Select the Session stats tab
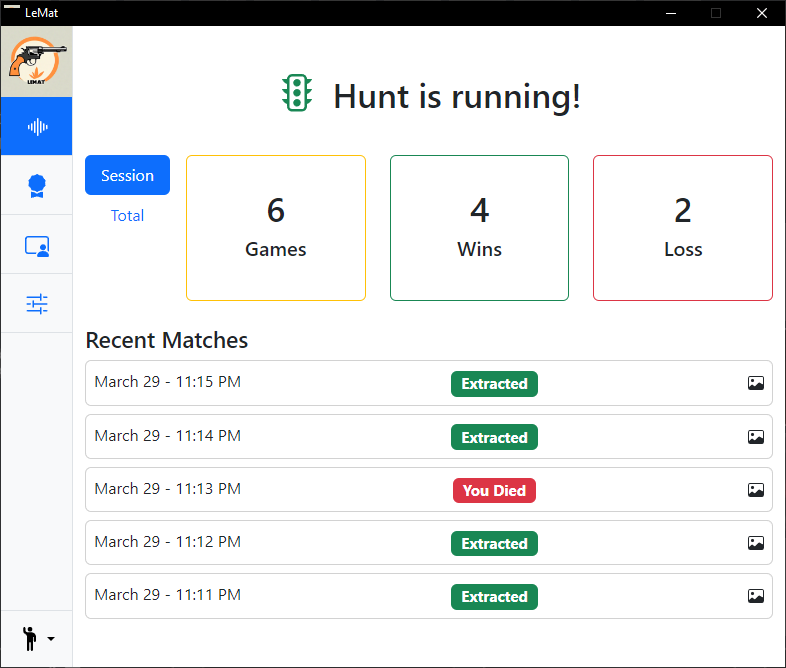786x668 pixels. (127, 175)
